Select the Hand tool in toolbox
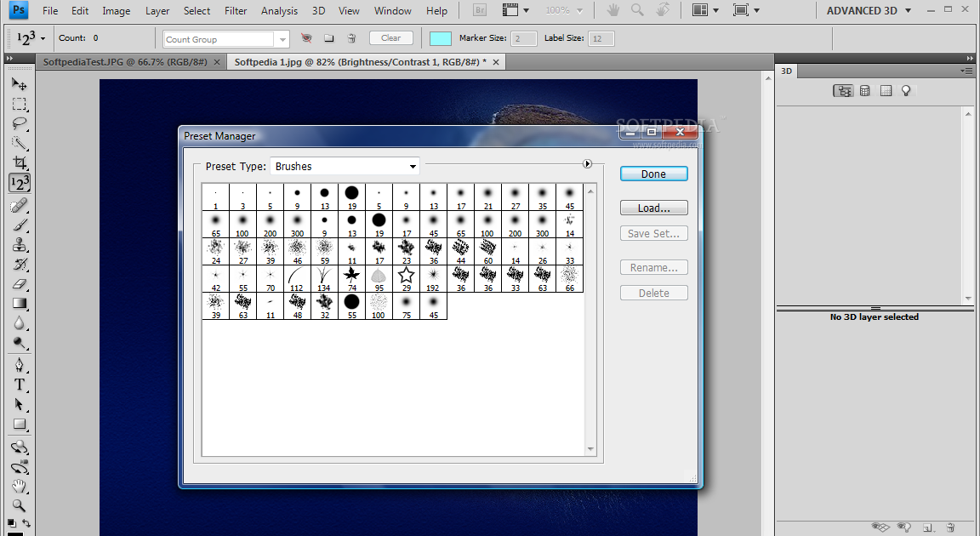980x536 pixels. coord(20,487)
